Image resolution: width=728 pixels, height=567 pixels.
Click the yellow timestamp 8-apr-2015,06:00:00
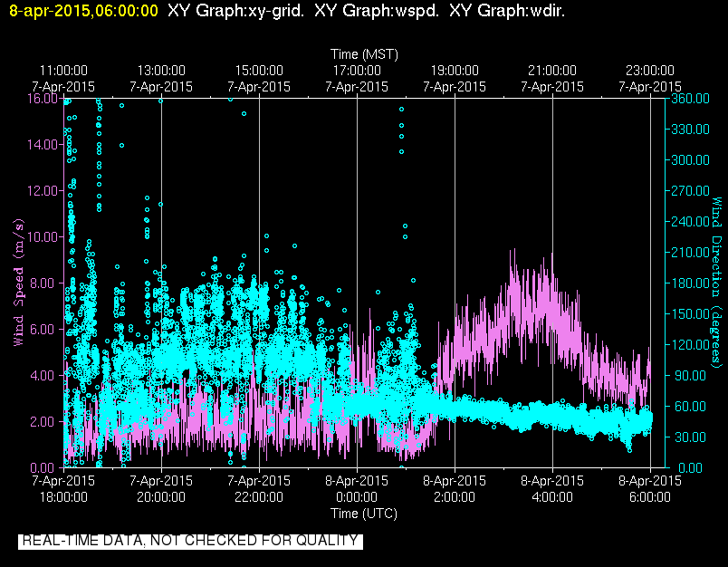(83, 10)
